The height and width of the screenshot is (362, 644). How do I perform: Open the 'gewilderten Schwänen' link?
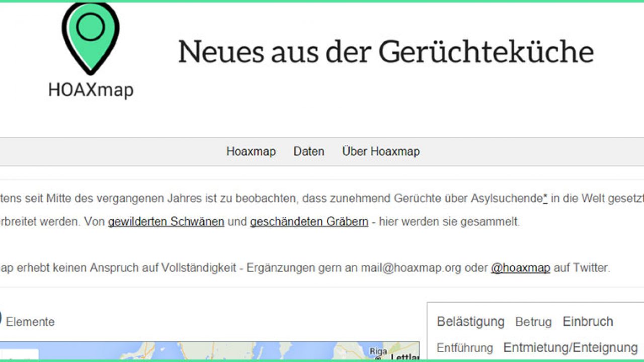pyautogui.click(x=166, y=222)
